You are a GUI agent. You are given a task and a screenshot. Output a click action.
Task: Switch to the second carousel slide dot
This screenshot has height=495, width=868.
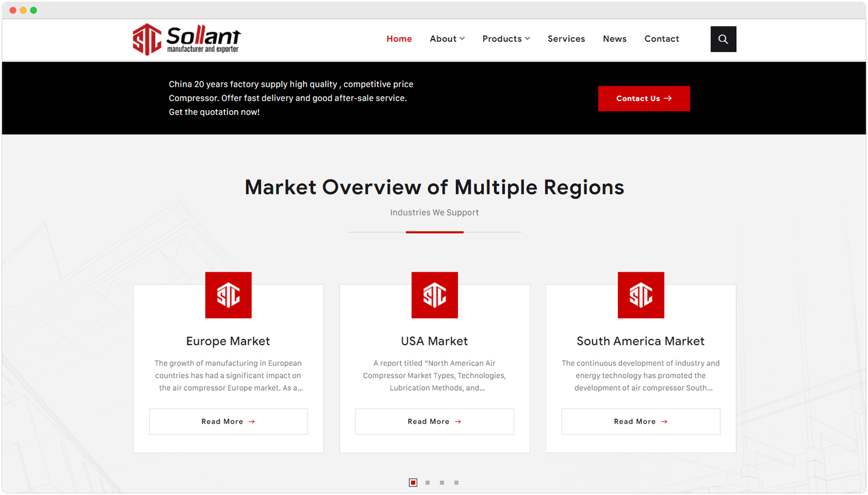tap(427, 482)
